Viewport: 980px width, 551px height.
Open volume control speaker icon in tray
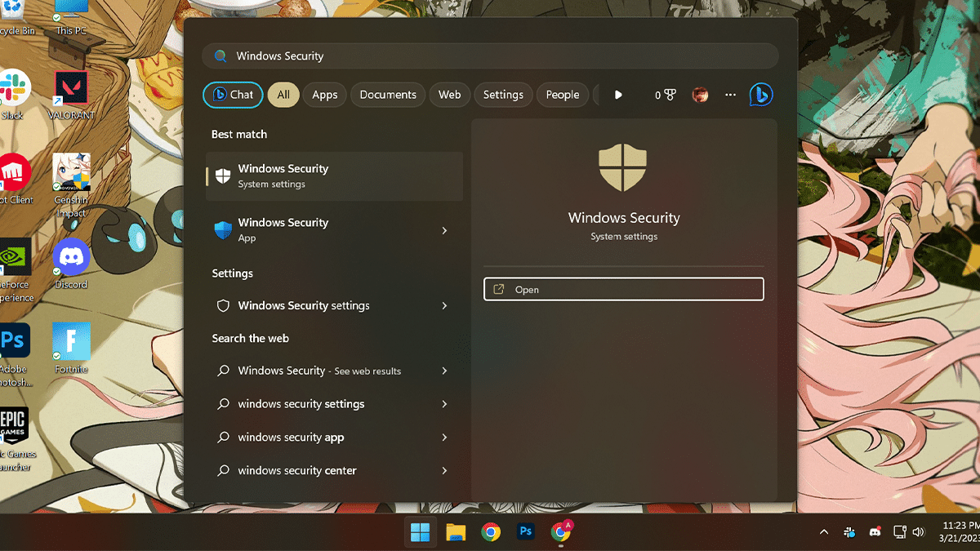(918, 532)
